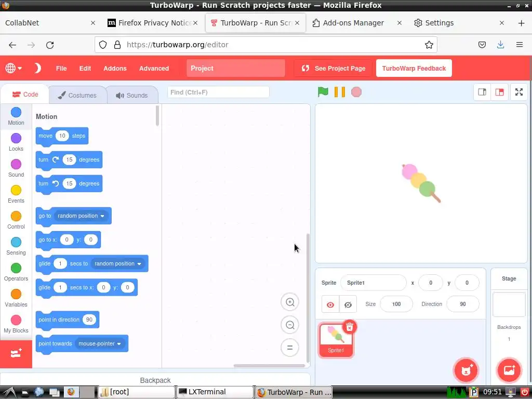The width and height of the screenshot is (532, 399).
Task: Hide the sprite with crossed-eye icon
Action: pyautogui.click(x=348, y=304)
